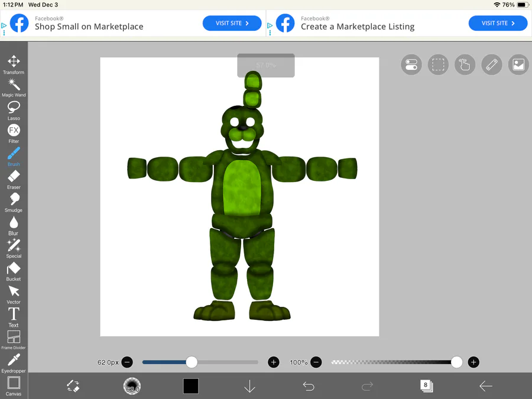Open the layers panel showing 8
532x399 pixels.
click(x=426, y=386)
